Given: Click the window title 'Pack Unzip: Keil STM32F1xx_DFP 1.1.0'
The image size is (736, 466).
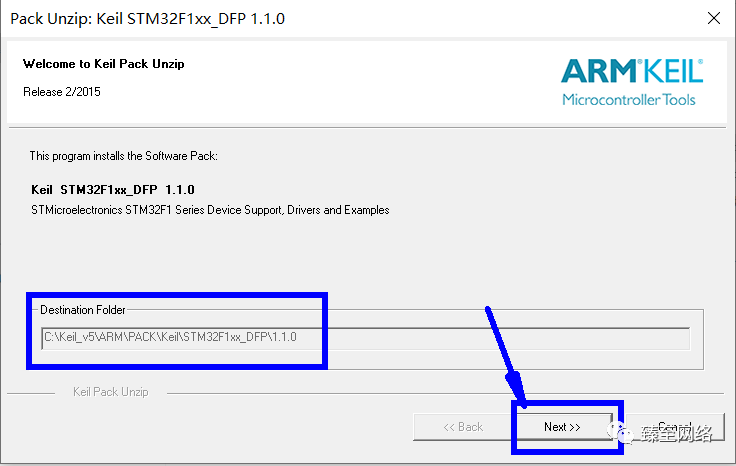Looking at the screenshot, I should [147, 19].
